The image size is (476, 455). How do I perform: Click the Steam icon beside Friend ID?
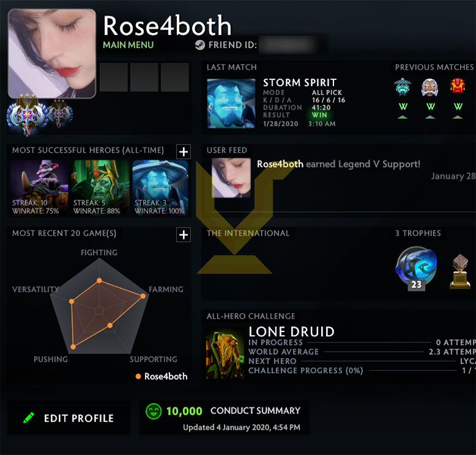point(200,45)
